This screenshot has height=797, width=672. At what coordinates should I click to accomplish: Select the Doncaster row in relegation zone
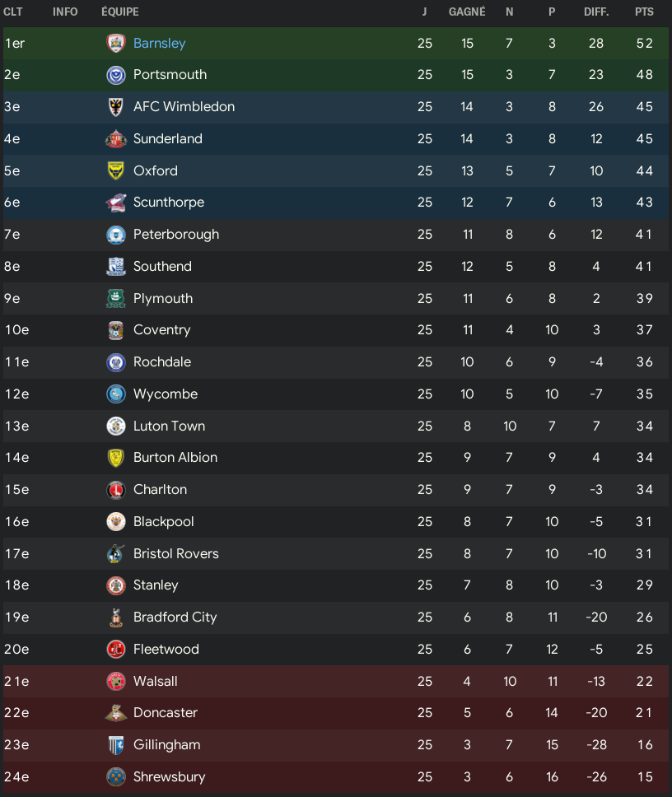point(336,713)
